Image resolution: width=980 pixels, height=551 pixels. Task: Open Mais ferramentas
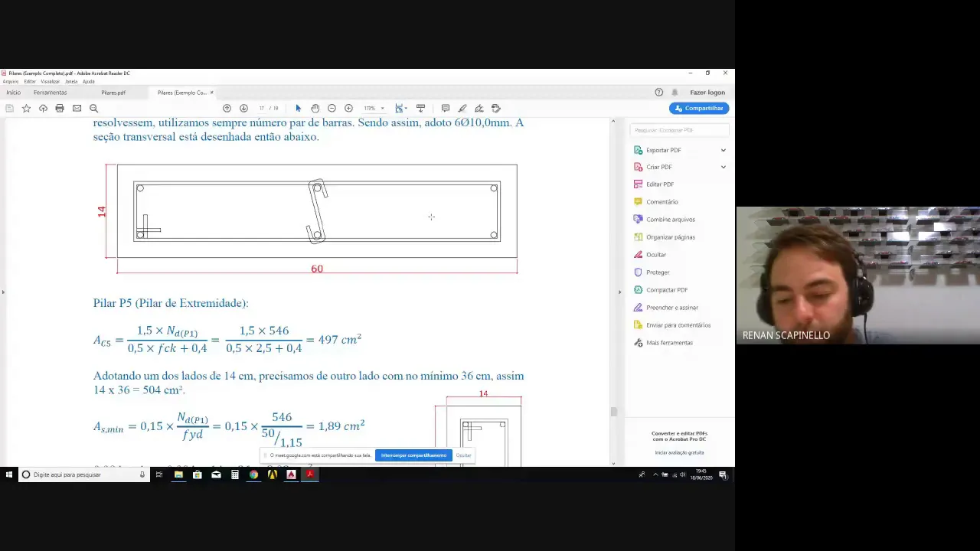(669, 343)
